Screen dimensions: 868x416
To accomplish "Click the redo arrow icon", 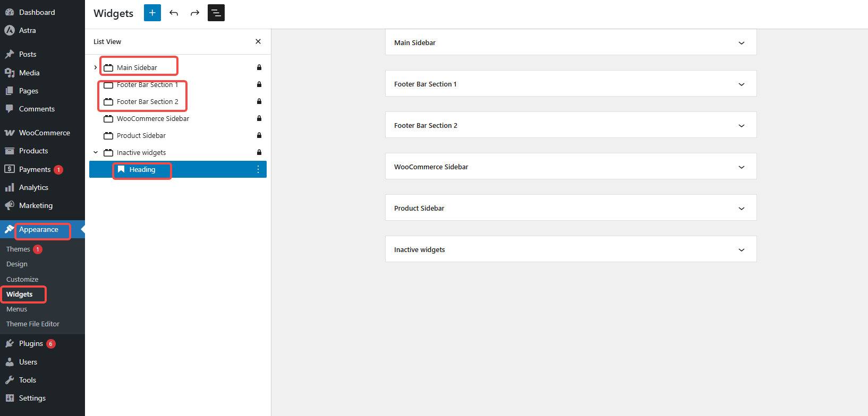I will (x=195, y=13).
